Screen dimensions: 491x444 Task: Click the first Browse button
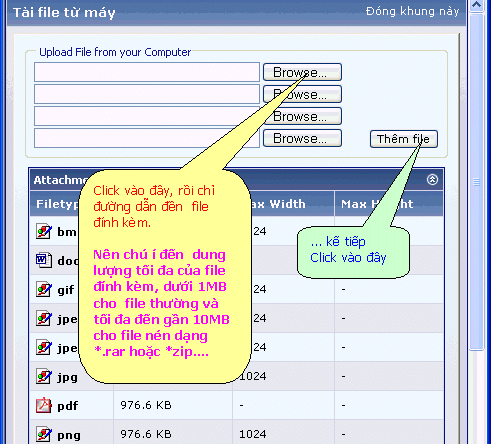[302, 72]
